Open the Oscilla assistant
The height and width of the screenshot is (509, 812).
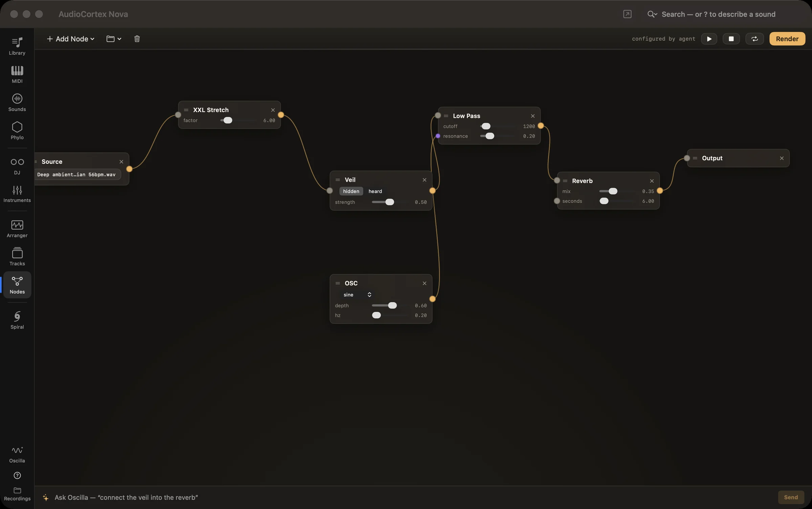tap(17, 455)
